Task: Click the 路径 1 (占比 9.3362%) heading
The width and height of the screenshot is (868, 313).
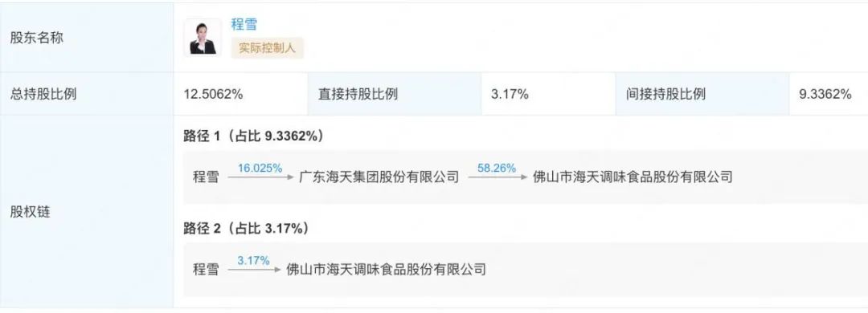Action: (x=253, y=136)
